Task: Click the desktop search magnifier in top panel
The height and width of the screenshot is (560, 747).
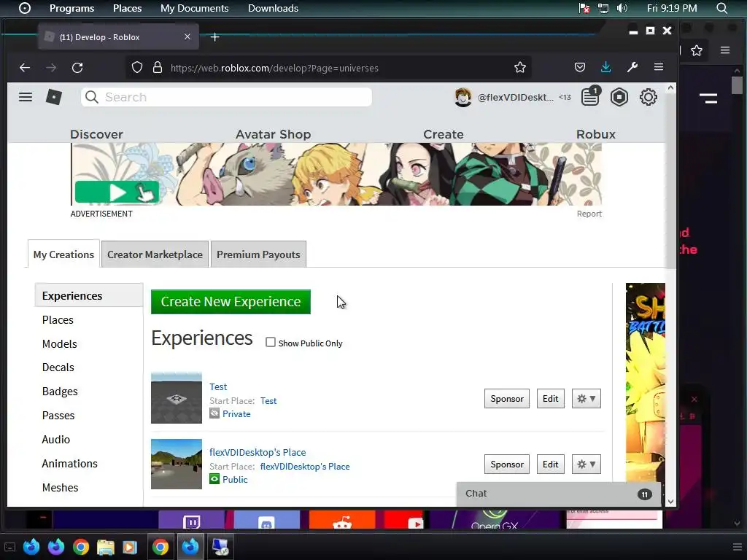Action: tap(722, 8)
